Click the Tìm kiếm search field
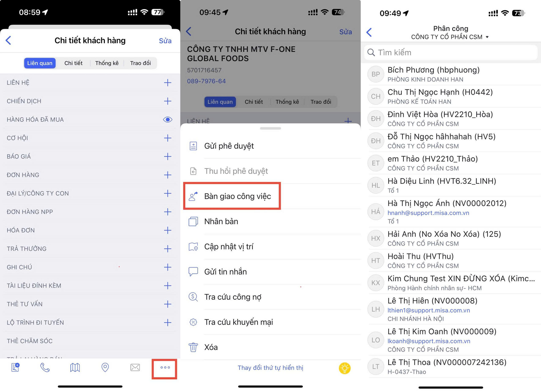The width and height of the screenshot is (541, 392). tap(451, 52)
